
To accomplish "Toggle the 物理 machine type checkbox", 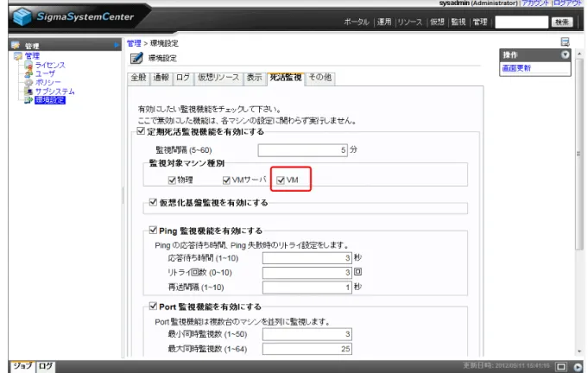I will [x=172, y=180].
